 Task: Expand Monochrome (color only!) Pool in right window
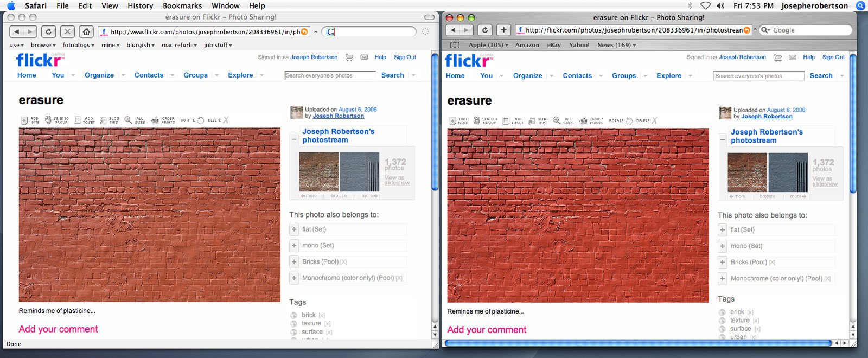(723, 279)
